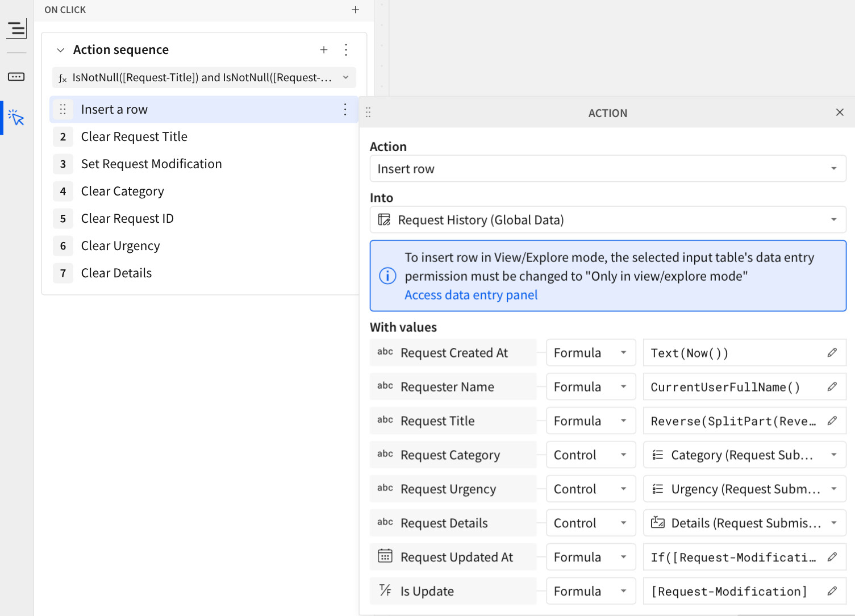Click the Access data entry panel link
This screenshot has height=616, width=855.
pyautogui.click(x=471, y=295)
